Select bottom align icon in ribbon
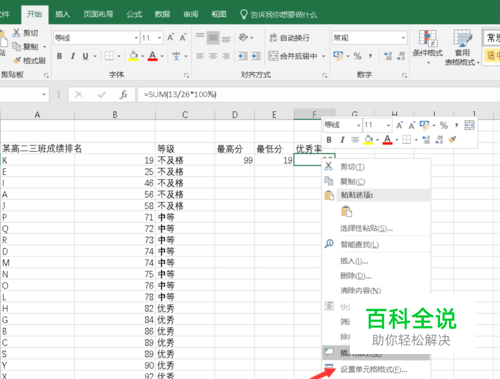The height and width of the screenshot is (379, 500). 226,38
